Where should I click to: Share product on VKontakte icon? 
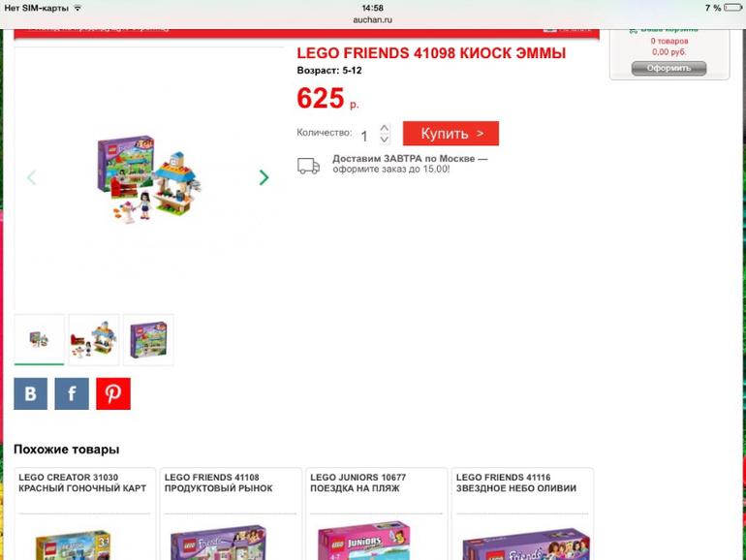click(x=30, y=393)
